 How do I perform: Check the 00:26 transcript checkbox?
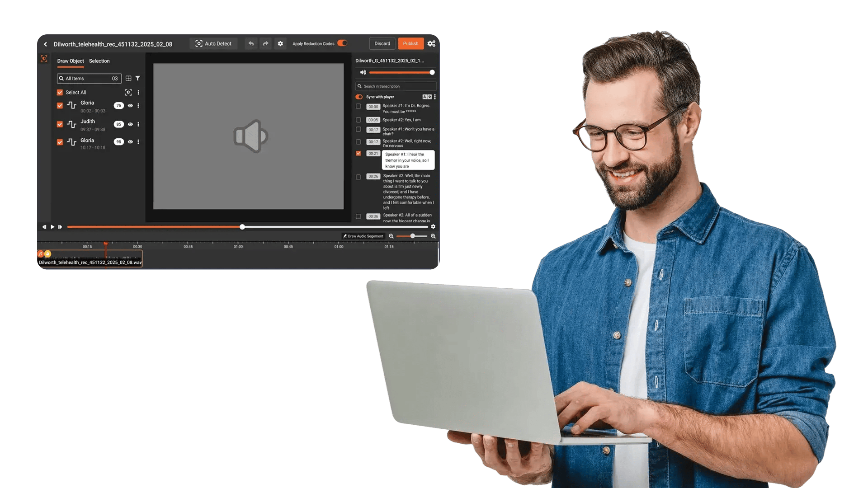tap(359, 177)
